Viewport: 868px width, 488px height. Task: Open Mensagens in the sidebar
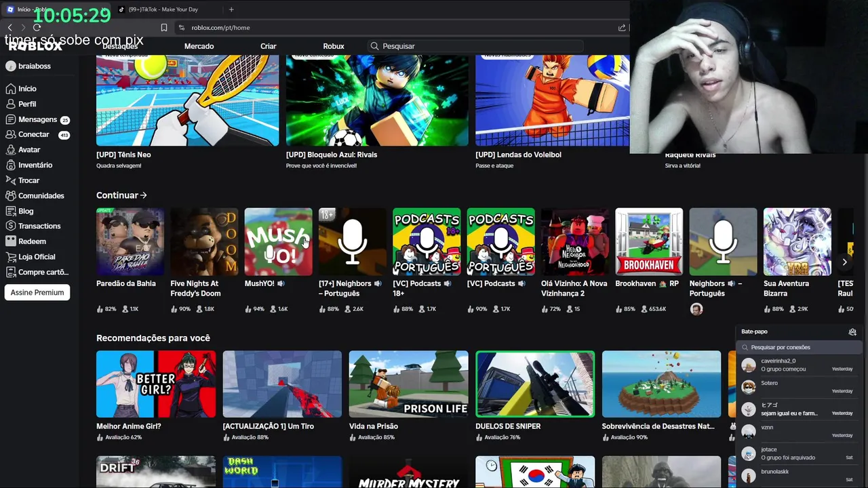(37, 119)
